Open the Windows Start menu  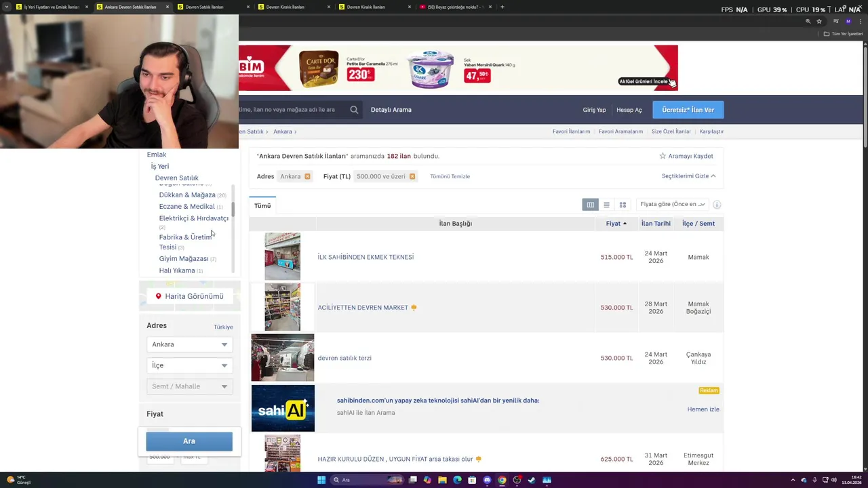[321, 480]
